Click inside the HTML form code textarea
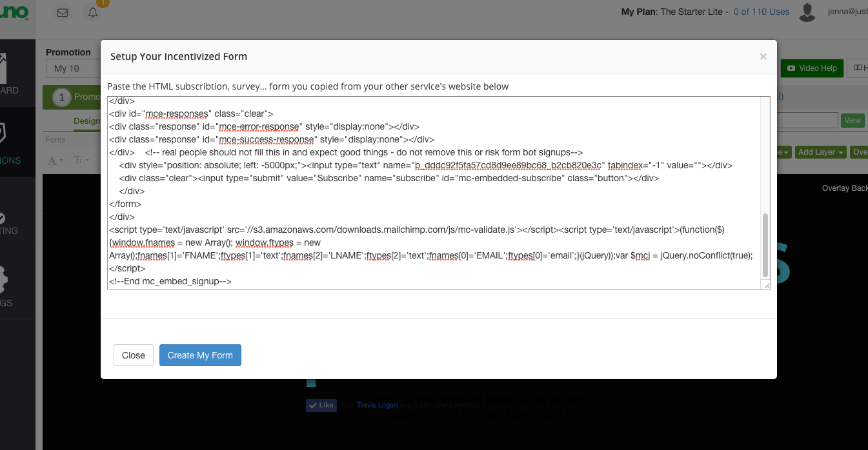 click(x=432, y=193)
